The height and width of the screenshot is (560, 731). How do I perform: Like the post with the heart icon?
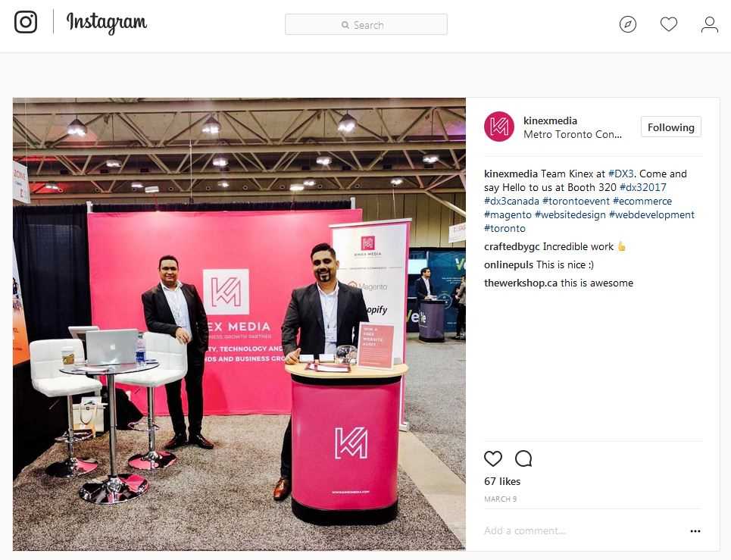tap(493, 458)
